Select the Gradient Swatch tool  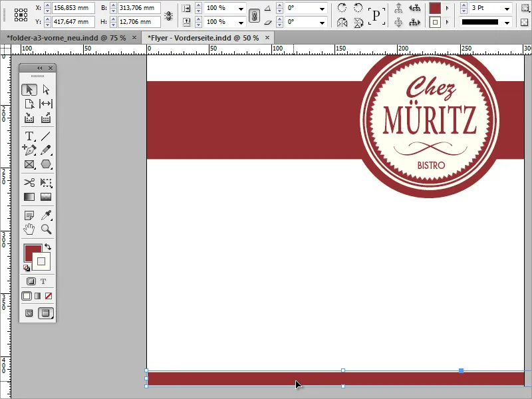pos(29,197)
